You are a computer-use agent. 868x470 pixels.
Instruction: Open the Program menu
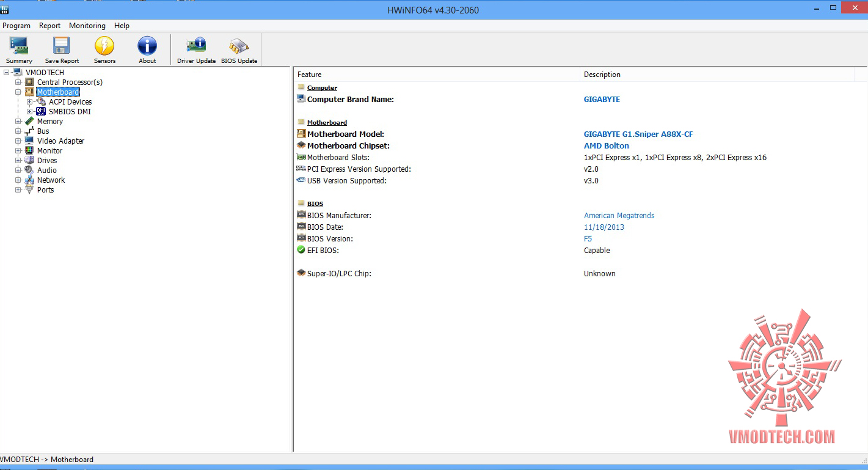16,26
